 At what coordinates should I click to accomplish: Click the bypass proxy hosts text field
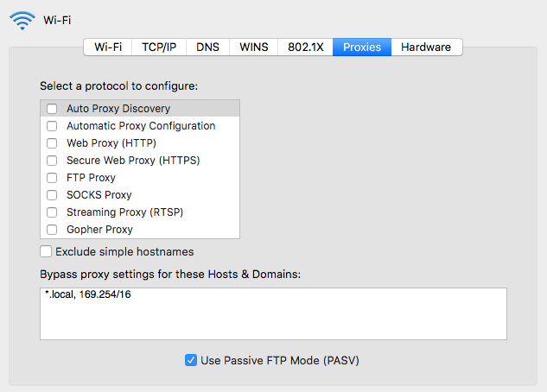click(x=273, y=314)
